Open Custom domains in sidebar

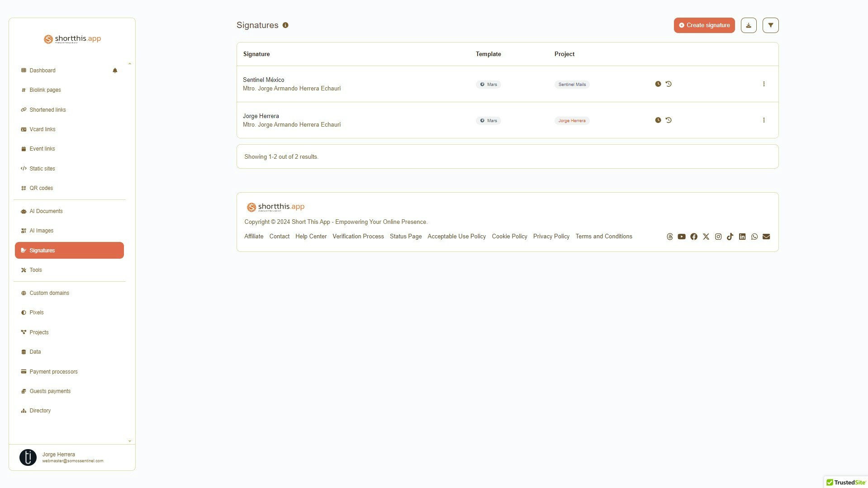coord(49,293)
